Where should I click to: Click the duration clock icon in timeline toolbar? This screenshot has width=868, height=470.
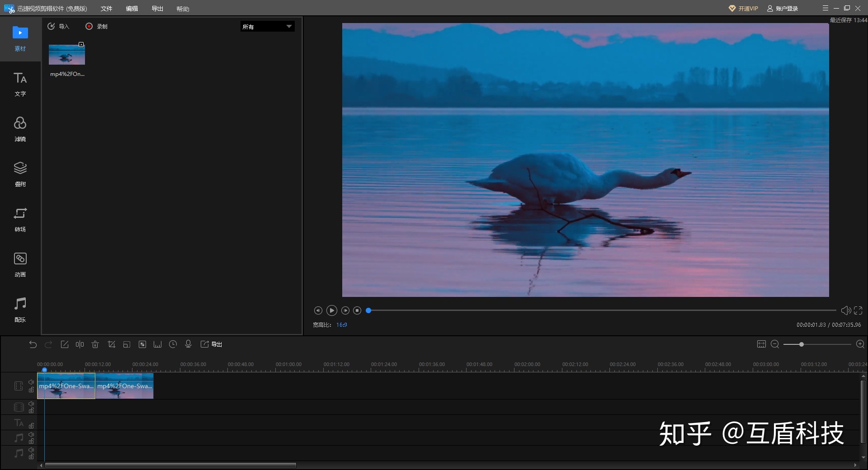tap(173, 344)
